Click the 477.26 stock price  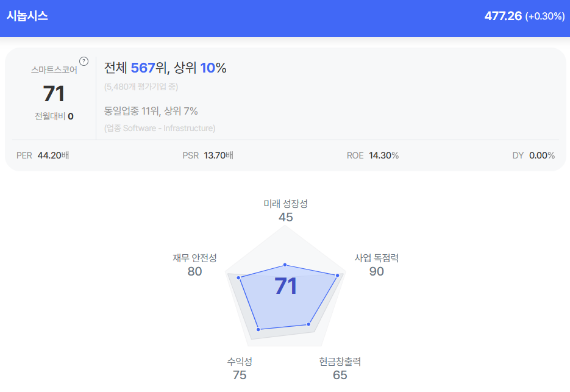point(503,16)
